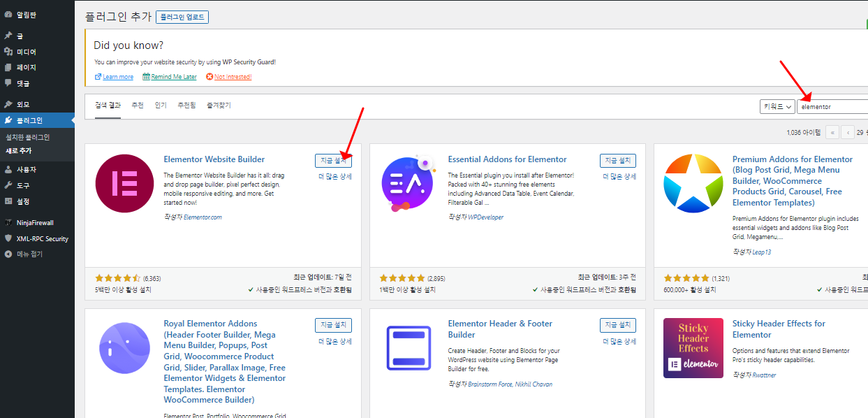Open the Essential Addons for Elementor title
Viewport: 868px width, 418px height.
[508, 159]
